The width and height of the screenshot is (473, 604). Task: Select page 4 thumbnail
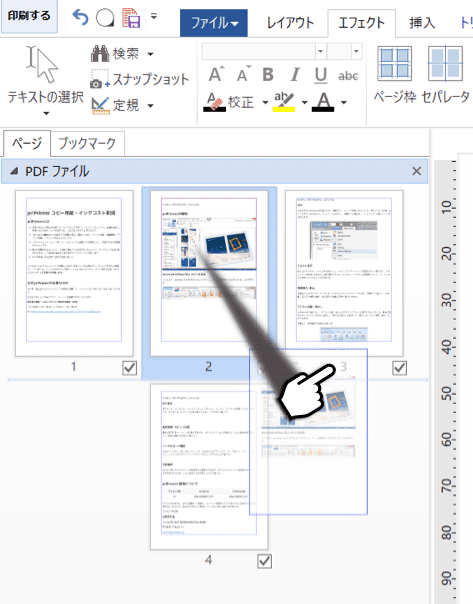pyautogui.click(x=209, y=466)
